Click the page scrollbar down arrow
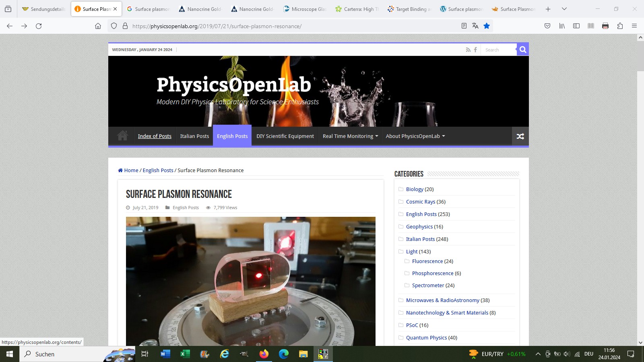The image size is (644, 362). [x=640, y=343]
